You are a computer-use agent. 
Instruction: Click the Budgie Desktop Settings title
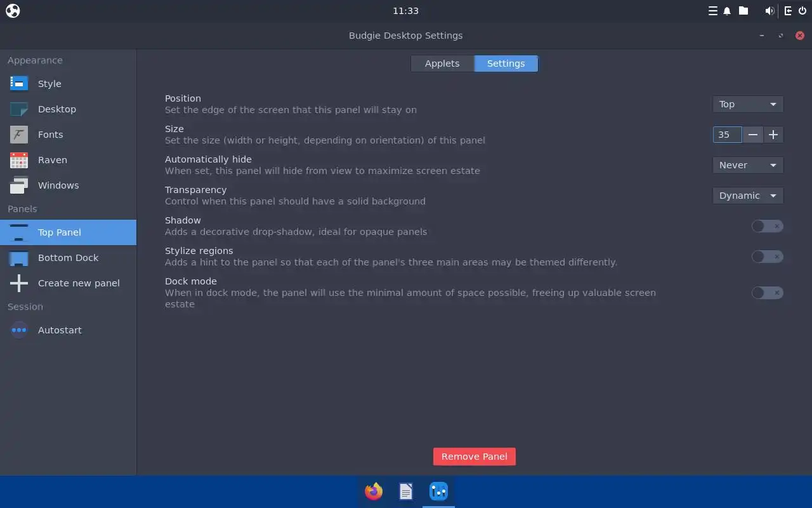(x=406, y=36)
